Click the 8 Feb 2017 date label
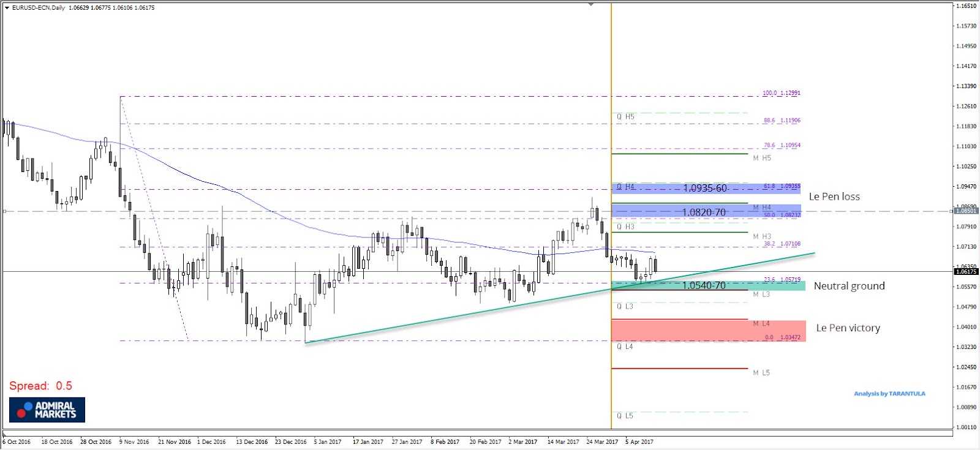The height and width of the screenshot is (450, 980). tap(445, 441)
